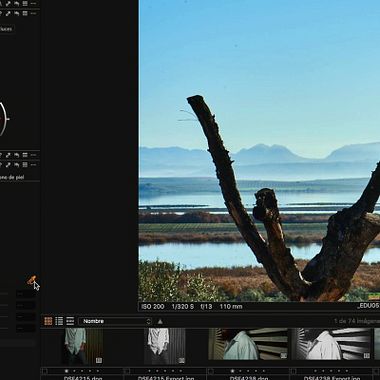Open presets icon in header above 'de piel' tab

pyautogui.click(x=25, y=165)
